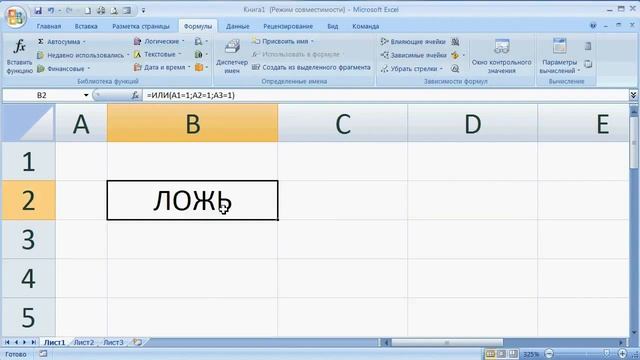The image size is (640, 360).
Task: Select row 4 header
Action: click(28, 278)
